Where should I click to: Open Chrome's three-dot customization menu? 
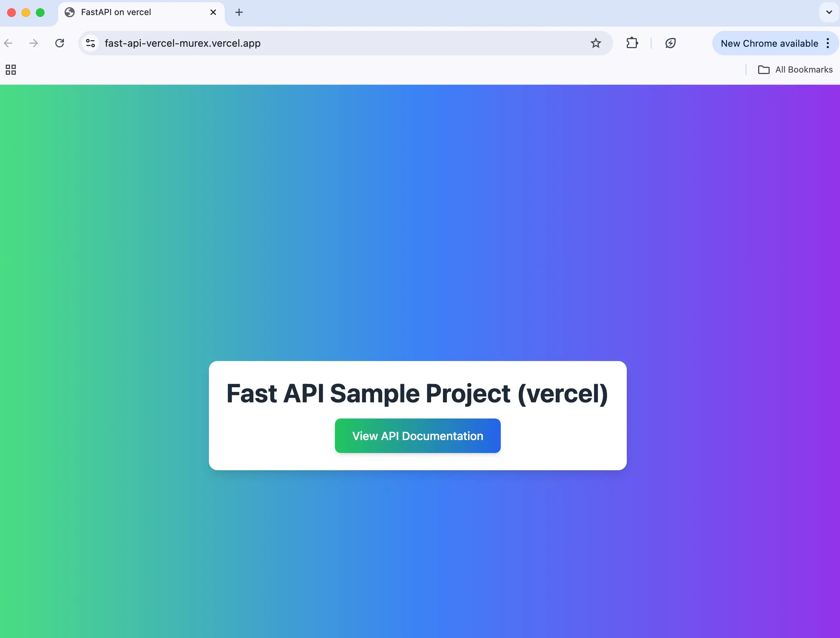click(828, 43)
